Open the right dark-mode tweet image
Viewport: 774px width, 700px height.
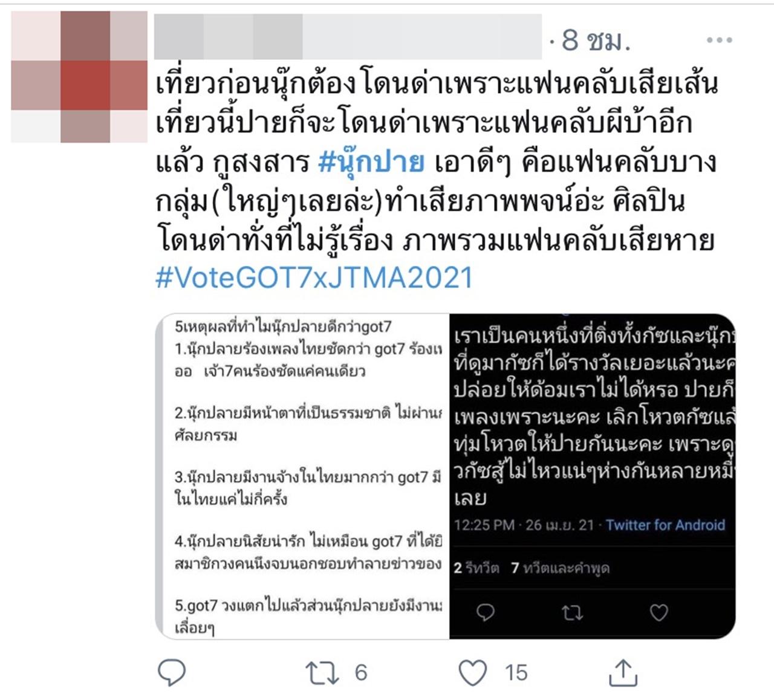[x=593, y=476]
